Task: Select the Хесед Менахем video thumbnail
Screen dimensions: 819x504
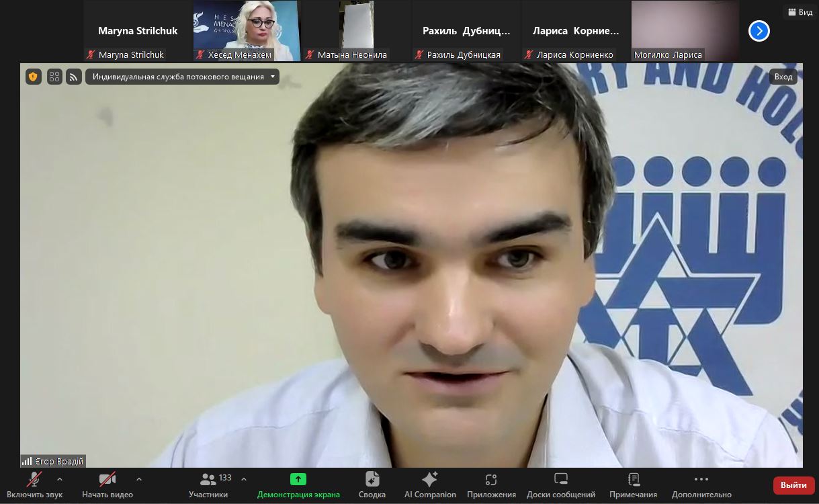Action: pyautogui.click(x=247, y=31)
